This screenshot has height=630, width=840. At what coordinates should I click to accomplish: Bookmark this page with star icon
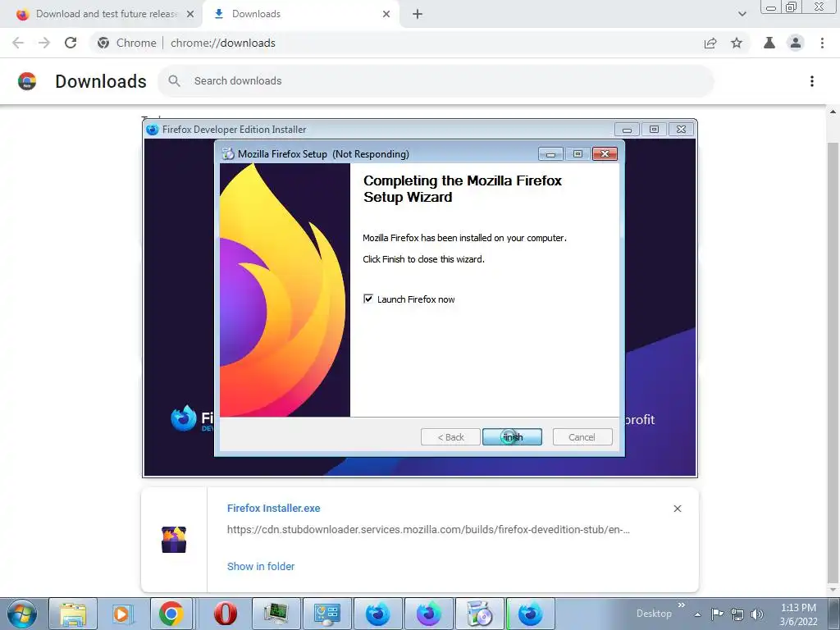737,43
